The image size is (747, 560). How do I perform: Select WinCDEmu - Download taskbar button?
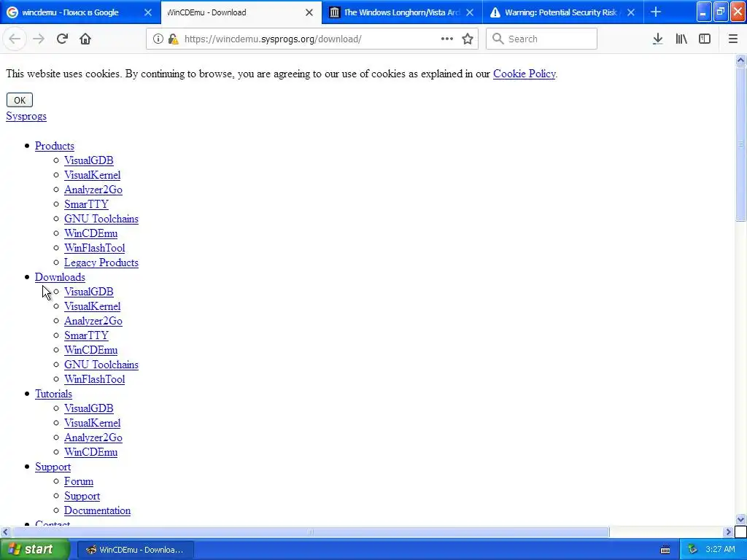tap(135, 550)
